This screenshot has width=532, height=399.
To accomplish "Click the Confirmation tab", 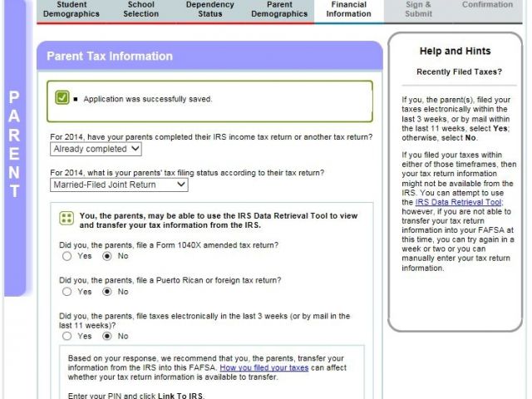I will (x=487, y=5).
